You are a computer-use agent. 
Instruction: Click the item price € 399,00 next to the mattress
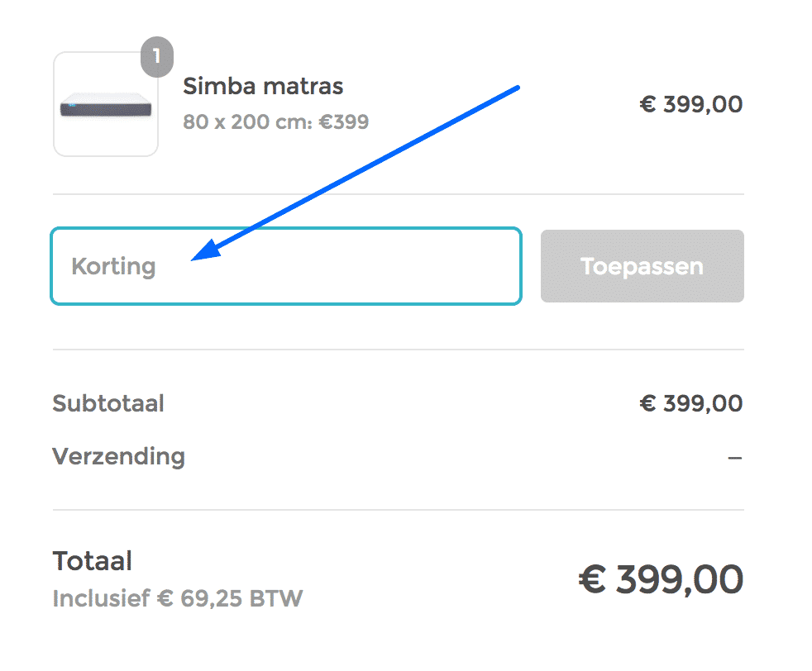click(690, 104)
